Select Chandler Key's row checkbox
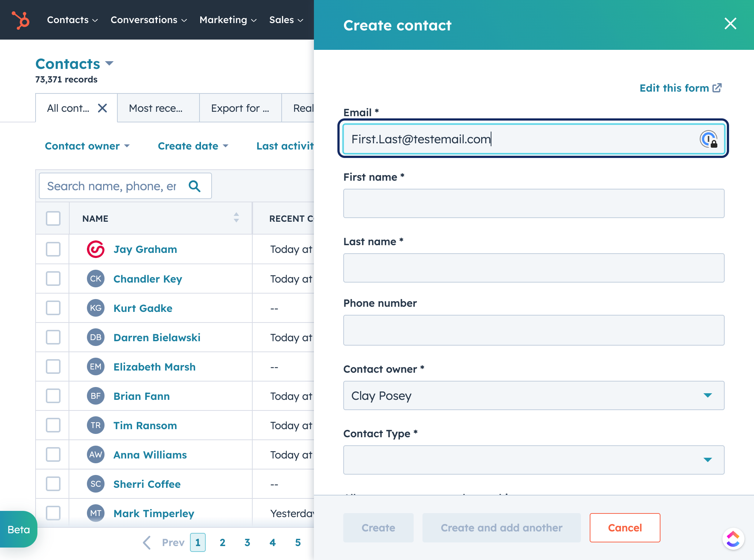 coord(53,279)
